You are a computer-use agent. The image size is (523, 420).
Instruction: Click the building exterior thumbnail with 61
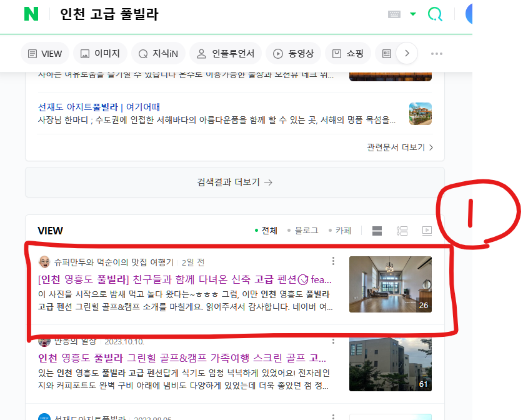[x=391, y=364]
